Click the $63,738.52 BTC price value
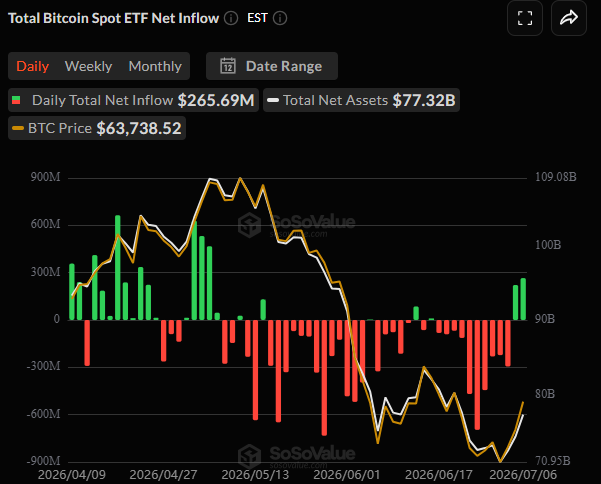This screenshot has height=484, width=601. click(139, 128)
